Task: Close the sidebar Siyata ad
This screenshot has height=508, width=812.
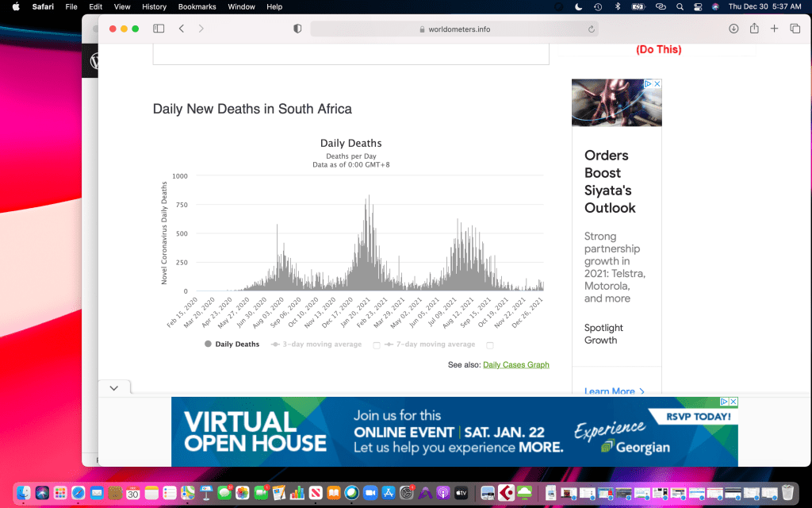Action: pyautogui.click(x=657, y=83)
